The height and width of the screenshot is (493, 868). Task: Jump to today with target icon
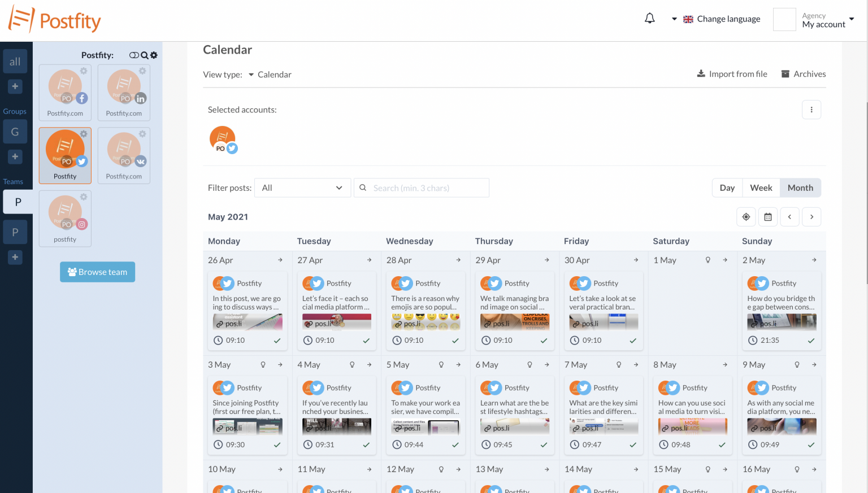(x=746, y=217)
